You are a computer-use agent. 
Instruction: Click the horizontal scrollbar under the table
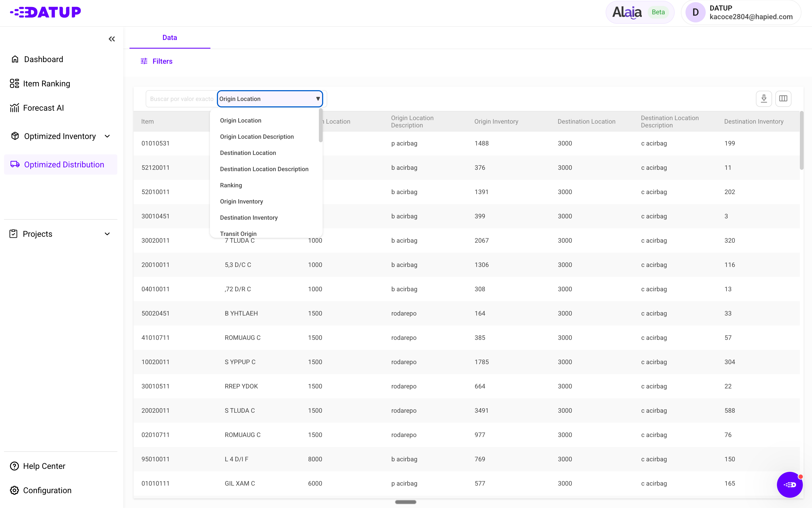click(x=405, y=502)
